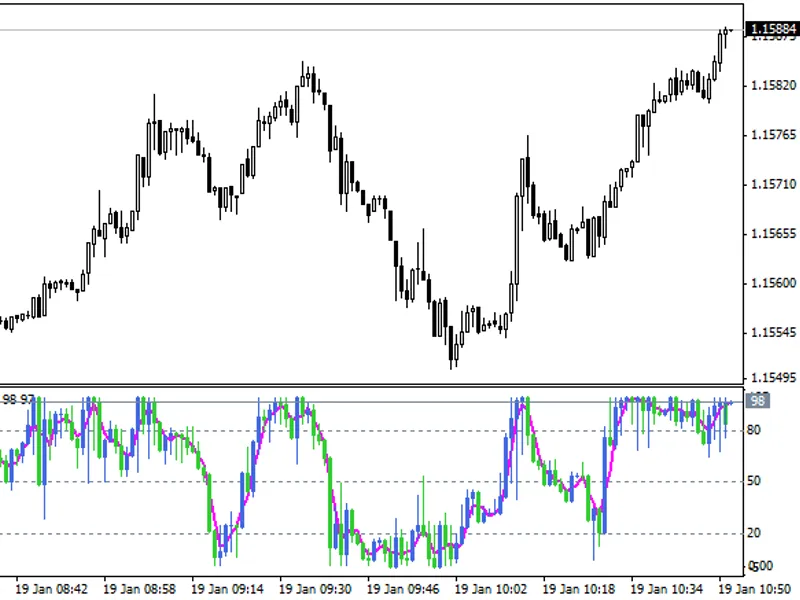800x600 pixels.
Task: Click the indicator level 50 label
Action: tap(754, 481)
